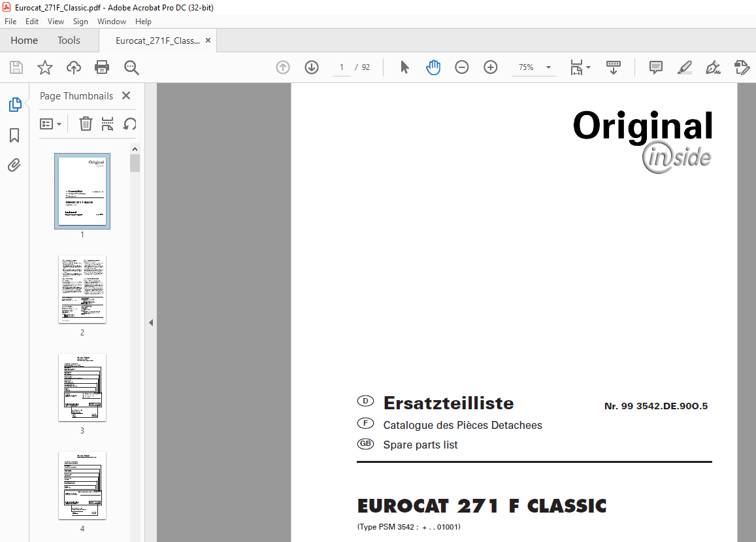The image size is (756, 542).
Task: Open the Window menu
Action: click(x=111, y=21)
